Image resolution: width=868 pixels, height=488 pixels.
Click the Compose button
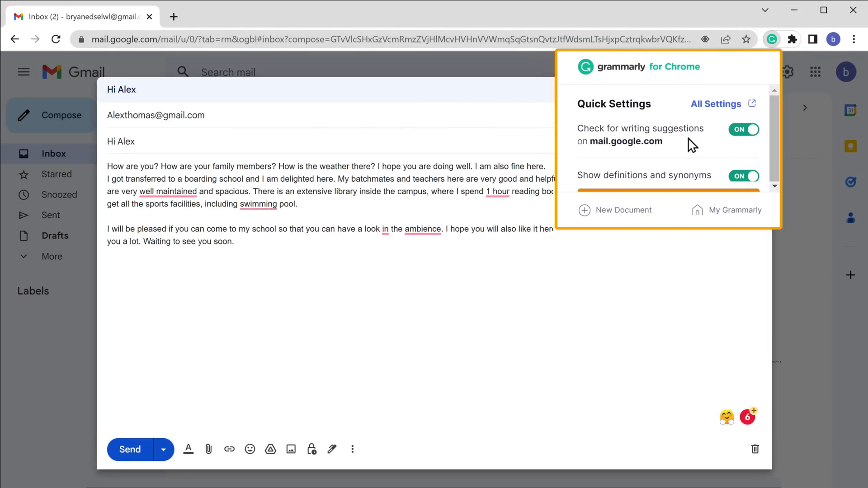pos(51,115)
